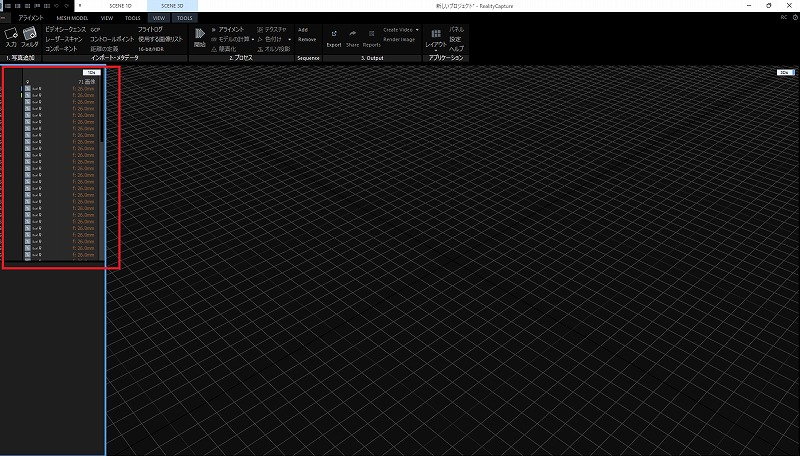The width and height of the screenshot is (800, 456).
Task: Switch to the MESH MODEL tab
Action: coord(72,18)
